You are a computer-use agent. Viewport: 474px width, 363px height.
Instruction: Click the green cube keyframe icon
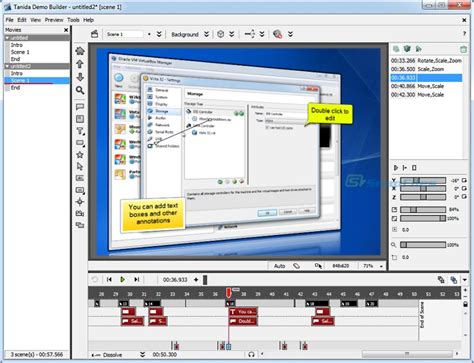coord(407,49)
